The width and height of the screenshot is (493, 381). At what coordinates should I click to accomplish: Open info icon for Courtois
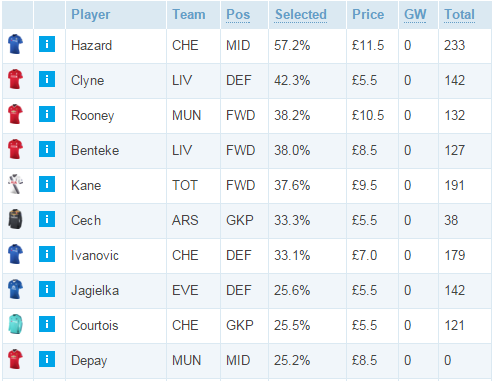click(47, 324)
